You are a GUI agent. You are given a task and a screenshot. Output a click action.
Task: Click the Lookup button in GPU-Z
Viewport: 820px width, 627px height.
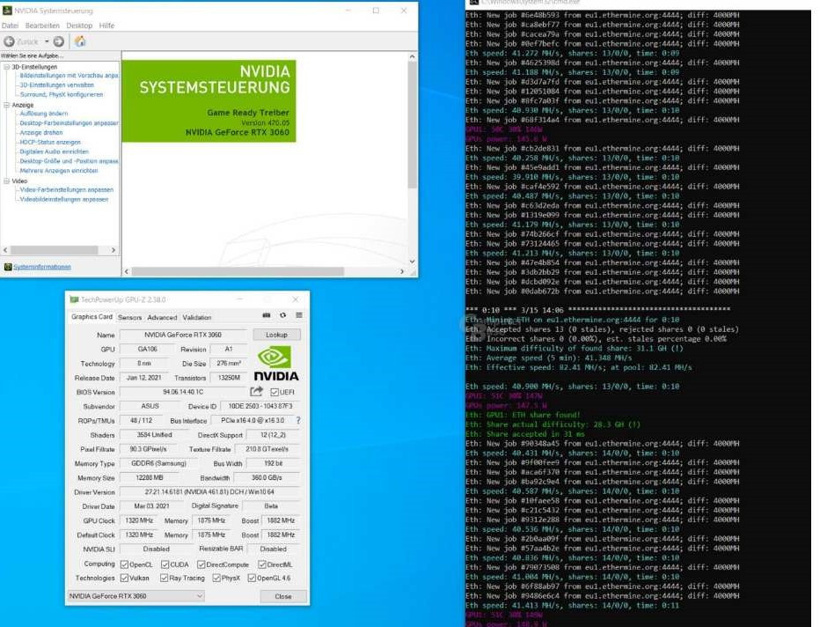(274, 335)
